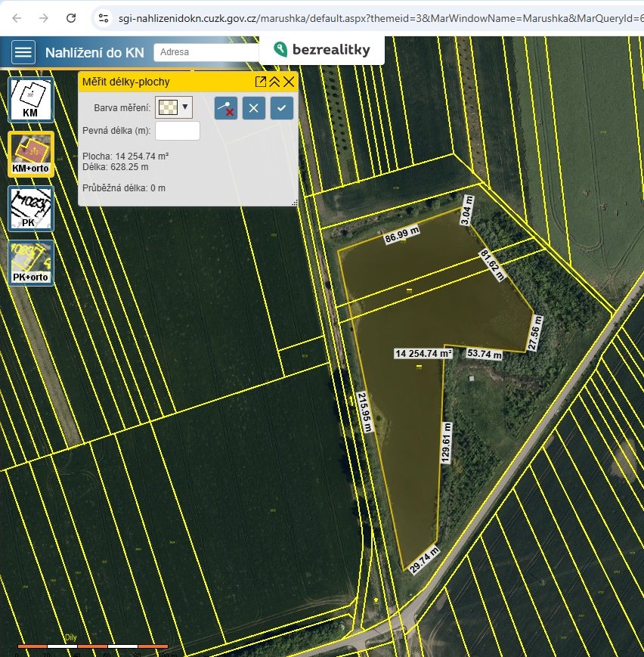This screenshot has width=644, height=657.
Task: Open the hamburger main menu
Action: [23, 52]
